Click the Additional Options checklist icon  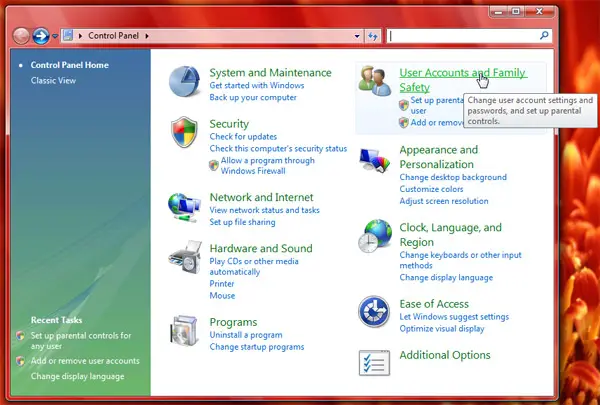[x=374, y=363]
